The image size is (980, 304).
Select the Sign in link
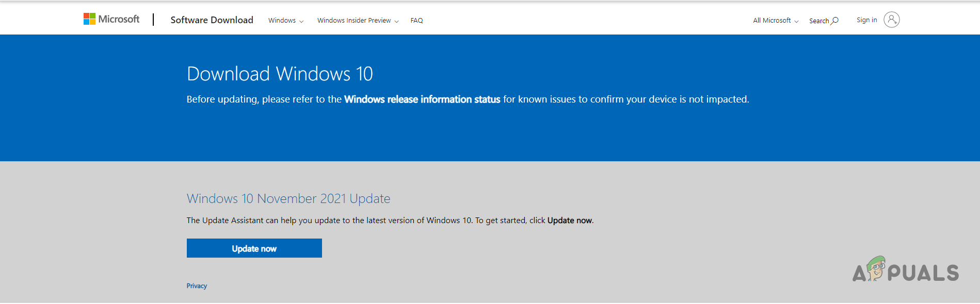pos(866,20)
